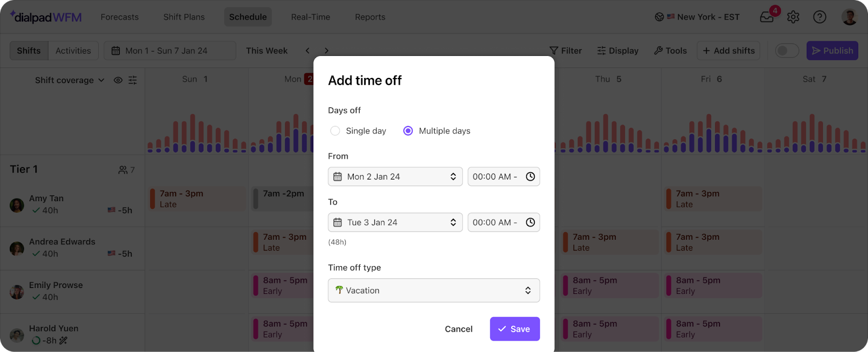
Task: Open the settings gear icon
Action: [793, 17]
